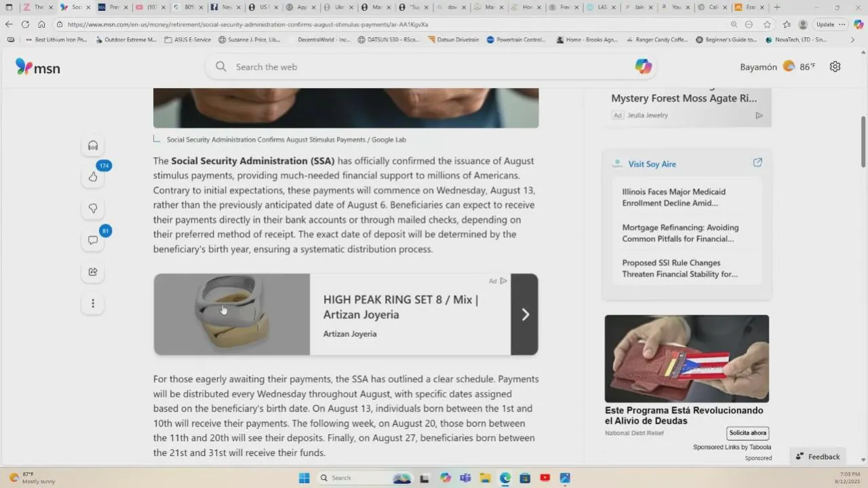Open Illinois Faces Major Medicaid Enrollment article
Viewport: 868px width, 488px height.
pos(674,197)
